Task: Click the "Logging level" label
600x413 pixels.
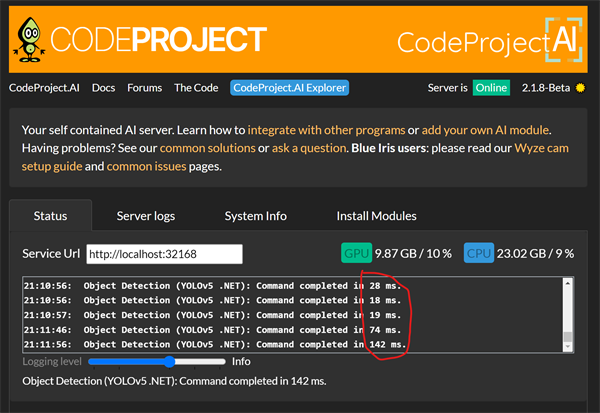Action: [52, 362]
